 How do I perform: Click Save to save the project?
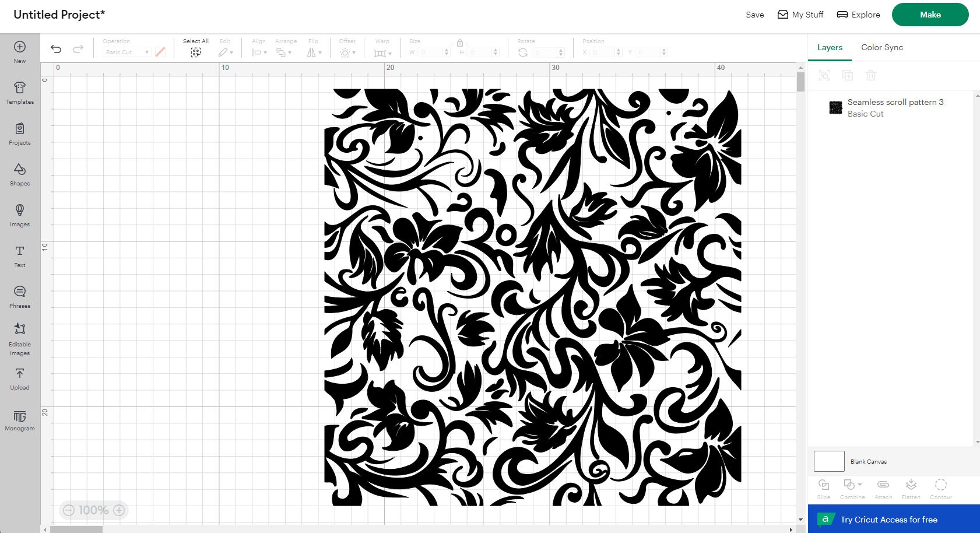[754, 15]
